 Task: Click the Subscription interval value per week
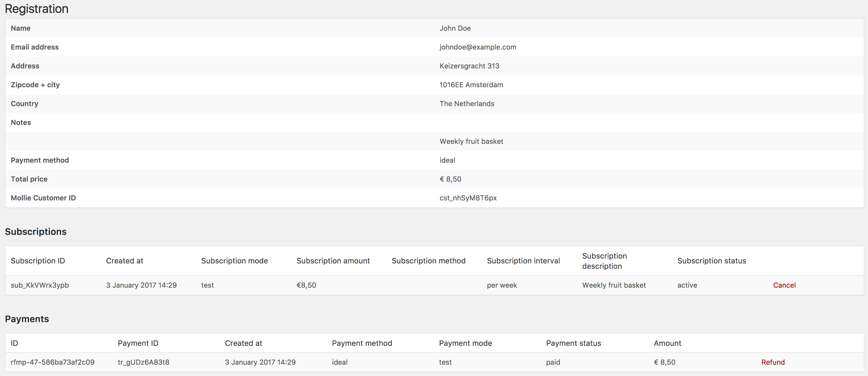pos(501,285)
